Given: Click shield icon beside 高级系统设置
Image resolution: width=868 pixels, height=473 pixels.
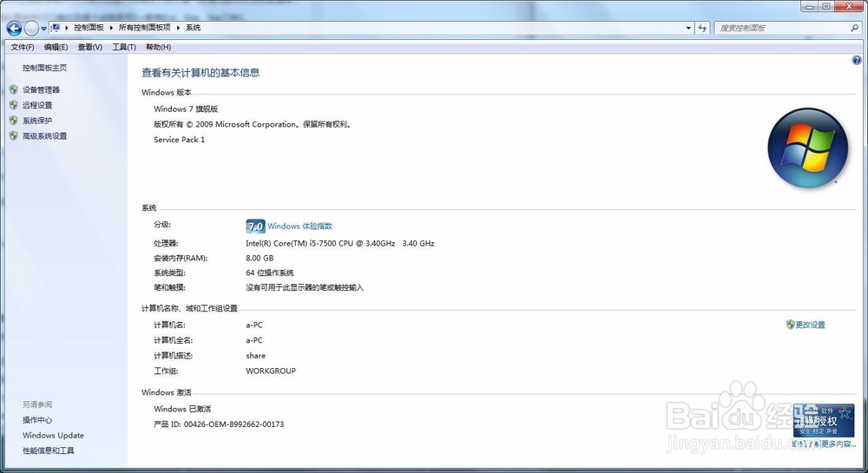Looking at the screenshot, I should coord(14,135).
